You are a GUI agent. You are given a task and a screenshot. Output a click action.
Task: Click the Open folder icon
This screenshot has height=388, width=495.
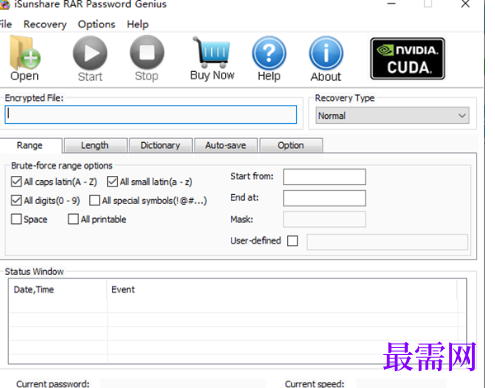click(x=25, y=53)
